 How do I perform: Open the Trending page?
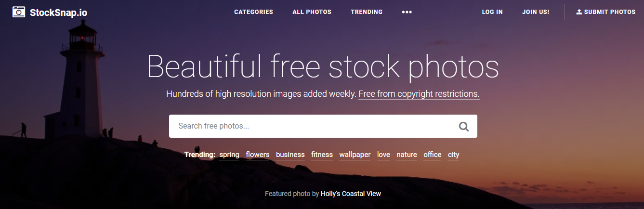[367, 12]
